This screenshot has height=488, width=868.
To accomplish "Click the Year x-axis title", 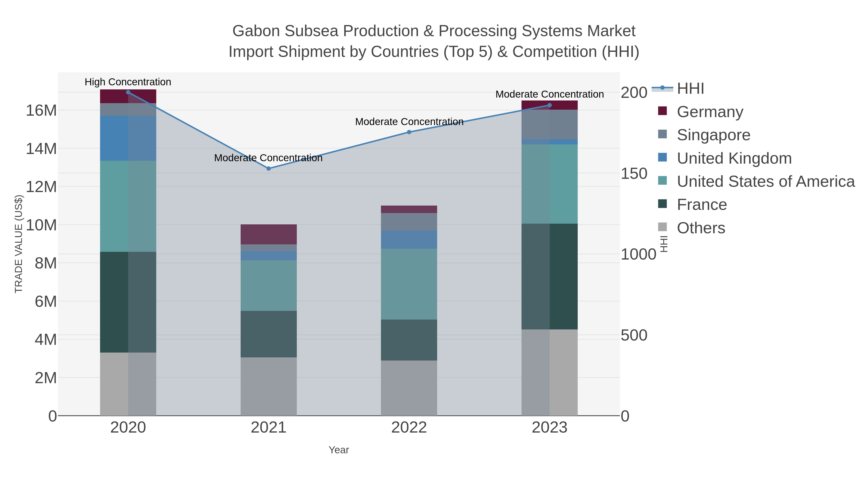I will pos(339,450).
